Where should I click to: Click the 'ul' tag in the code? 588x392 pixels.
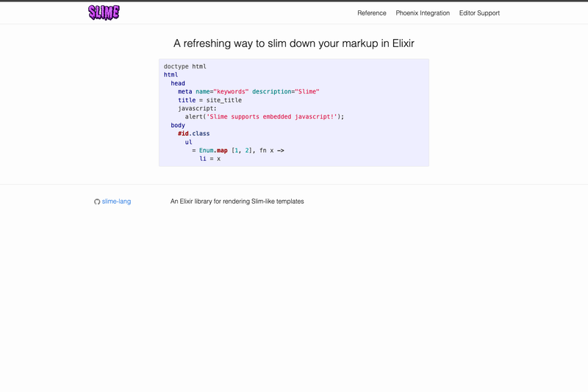[188, 142]
